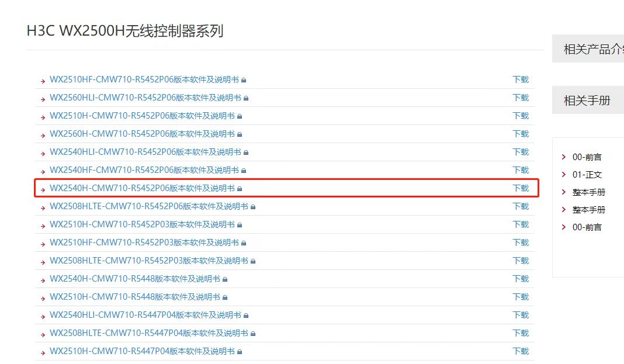Click 下载 in WX2510HF-CMW710-R5452P03 row
624x364 pixels.
tap(521, 242)
